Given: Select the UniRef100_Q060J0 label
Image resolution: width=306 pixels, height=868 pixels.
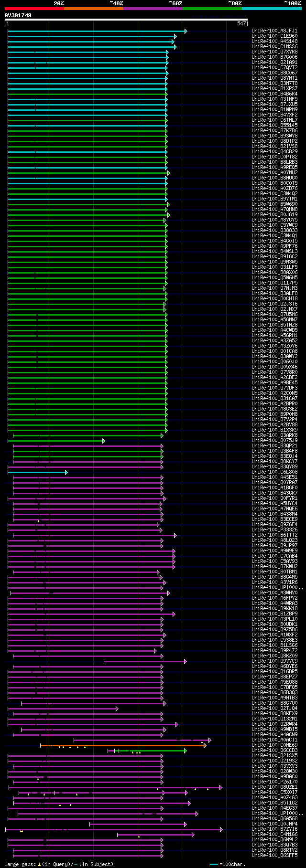Looking at the screenshot, I should tap(274, 361).
